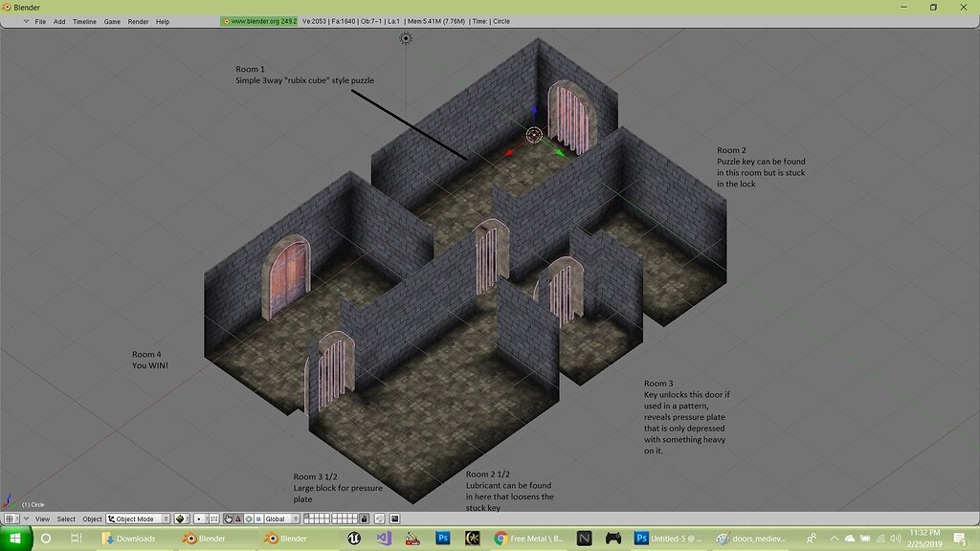Image resolution: width=980 pixels, height=551 pixels.
Task: Open the Game menu
Action: (x=112, y=21)
